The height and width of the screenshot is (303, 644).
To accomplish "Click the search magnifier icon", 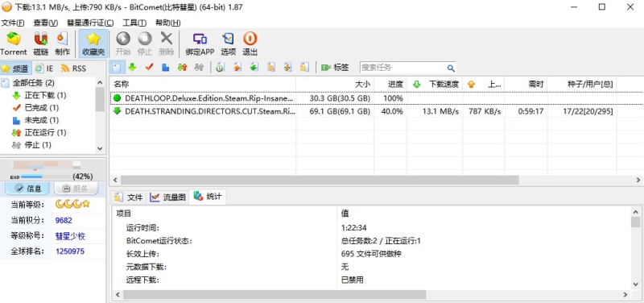I will pos(451,68).
